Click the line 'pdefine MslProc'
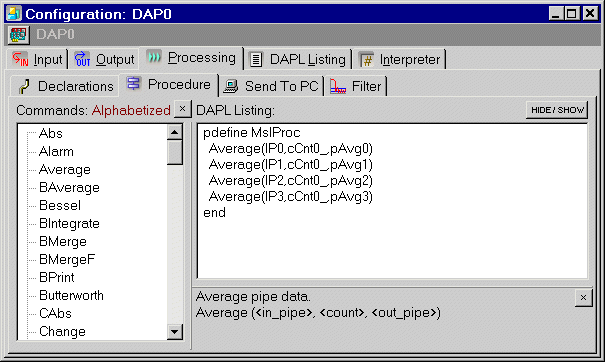 tap(252, 133)
